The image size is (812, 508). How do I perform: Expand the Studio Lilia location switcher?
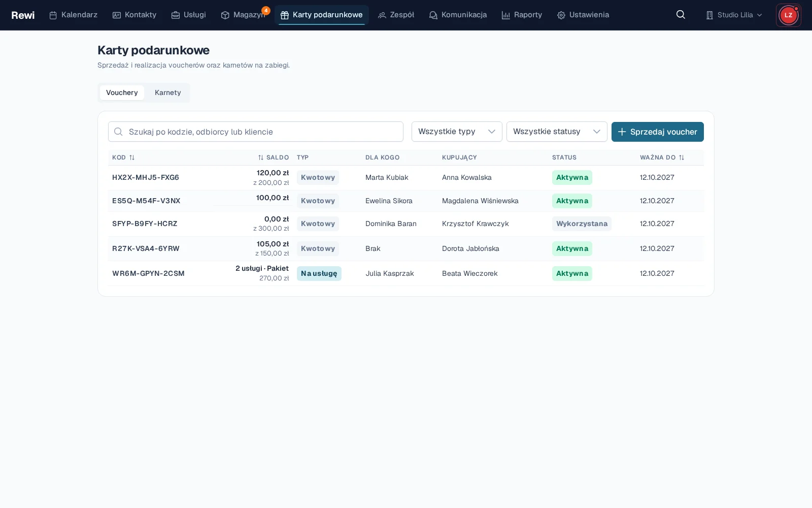[734, 15]
